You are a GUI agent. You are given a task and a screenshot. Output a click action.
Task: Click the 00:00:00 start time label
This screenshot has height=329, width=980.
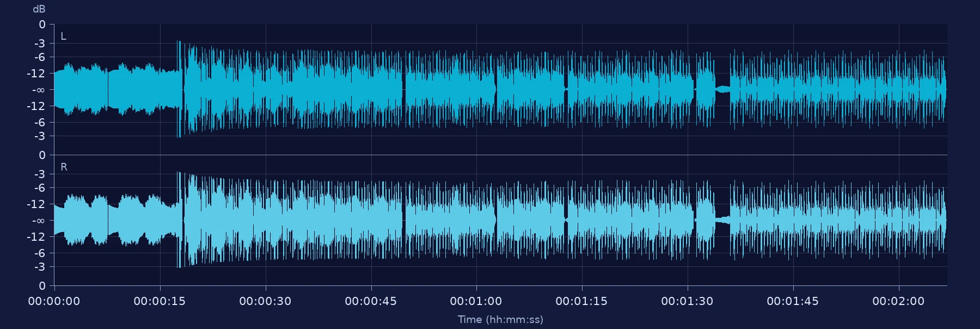pos(54,301)
